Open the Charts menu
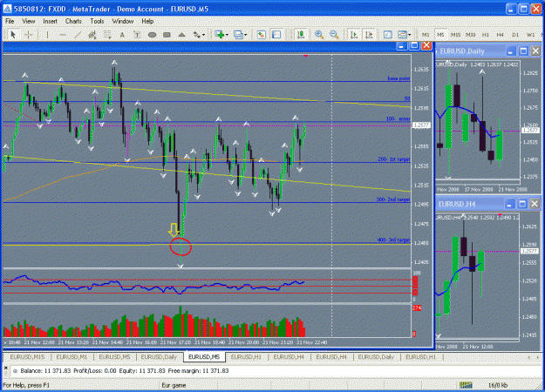The width and height of the screenshot is (545, 392). [73, 21]
